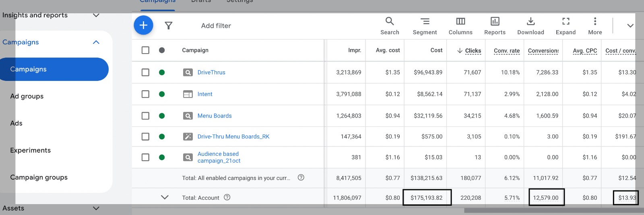Viewport: 644px width, 215px height.
Task: Click the help icon next to Total: Account
Action: pyautogui.click(x=227, y=197)
